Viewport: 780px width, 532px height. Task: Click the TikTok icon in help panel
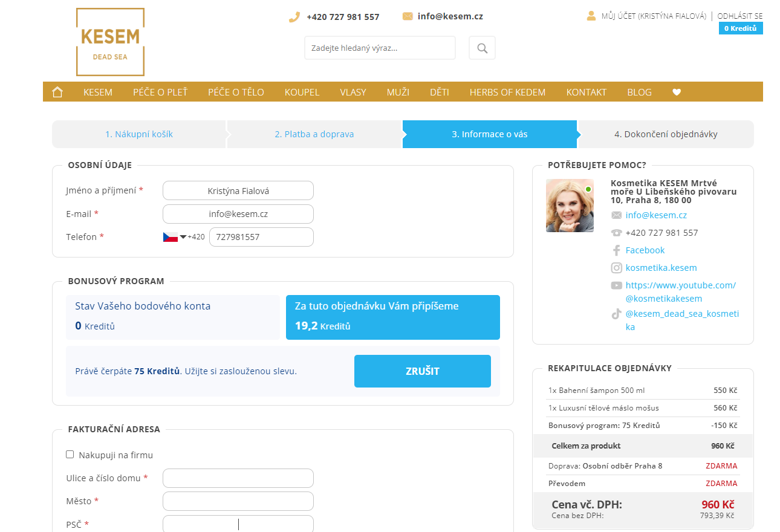click(x=616, y=314)
